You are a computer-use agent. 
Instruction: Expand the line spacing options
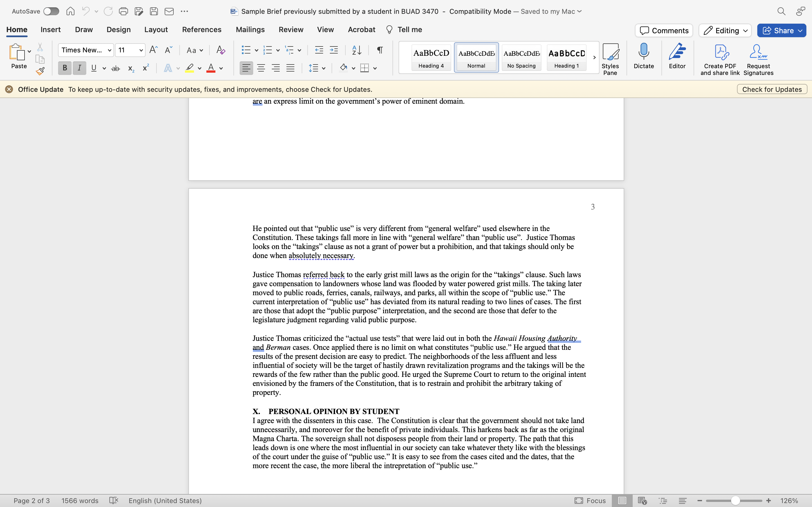pyautogui.click(x=323, y=68)
